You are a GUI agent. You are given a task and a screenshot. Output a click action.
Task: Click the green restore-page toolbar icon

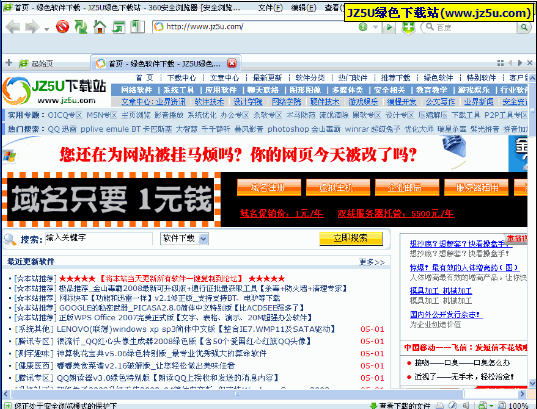click(118, 27)
